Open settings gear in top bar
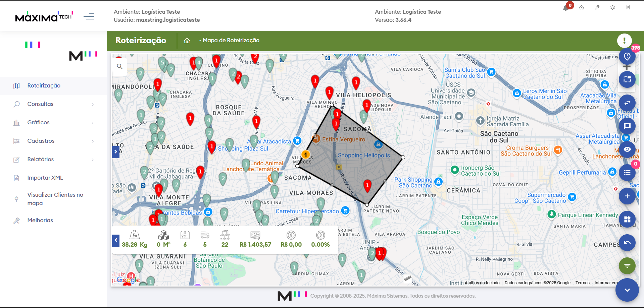Screen dimensions: 644x308 [x=612, y=7]
